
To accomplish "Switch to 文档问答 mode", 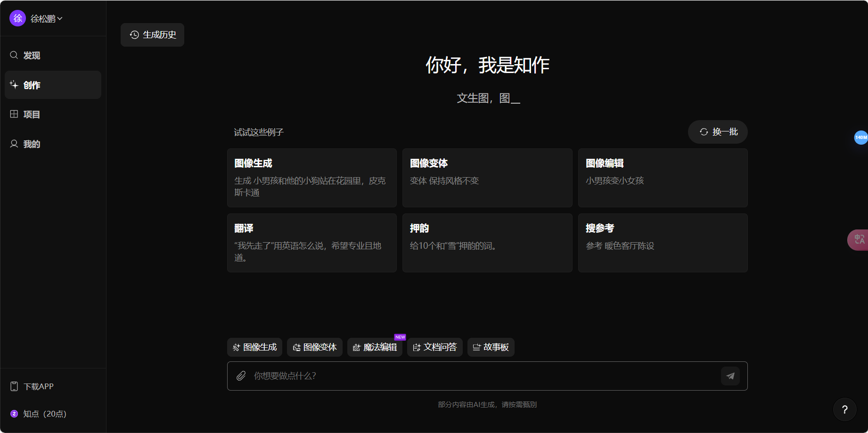I will point(434,347).
